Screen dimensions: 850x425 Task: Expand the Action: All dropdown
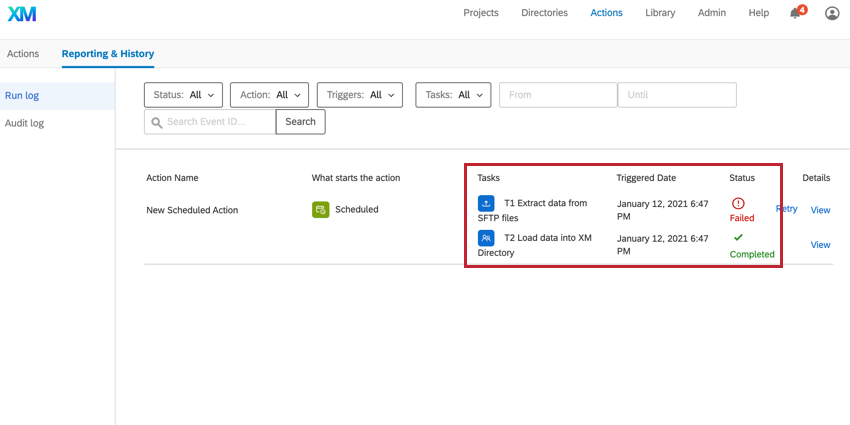click(269, 95)
